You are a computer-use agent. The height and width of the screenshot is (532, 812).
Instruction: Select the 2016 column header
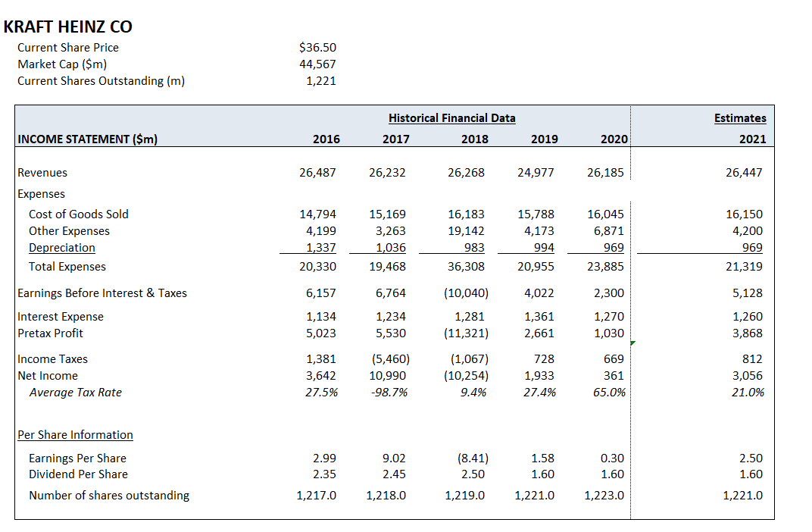(326, 139)
